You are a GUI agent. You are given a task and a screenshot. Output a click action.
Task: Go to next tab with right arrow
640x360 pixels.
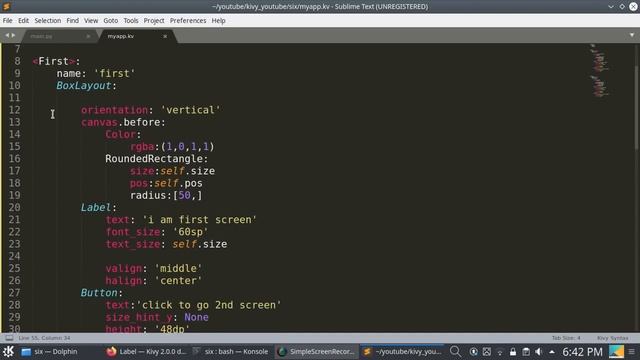click(13, 36)
